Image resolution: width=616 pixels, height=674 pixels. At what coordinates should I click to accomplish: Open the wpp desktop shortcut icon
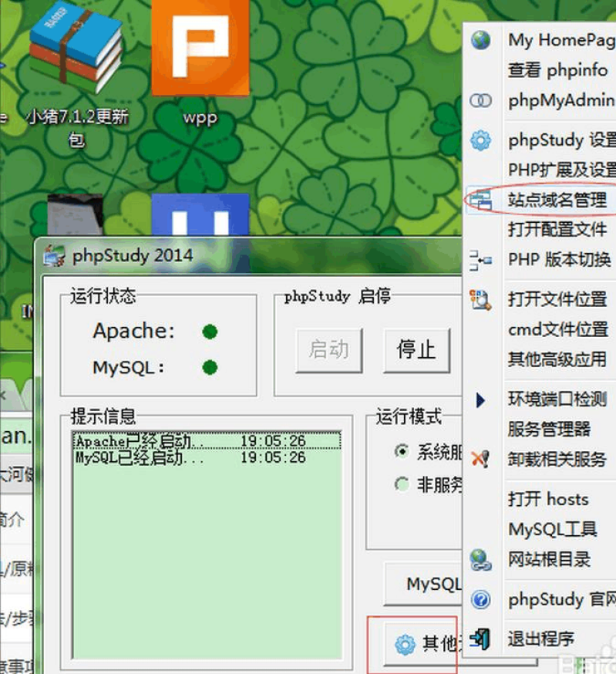pyautogui.click(x=200, y=47)
